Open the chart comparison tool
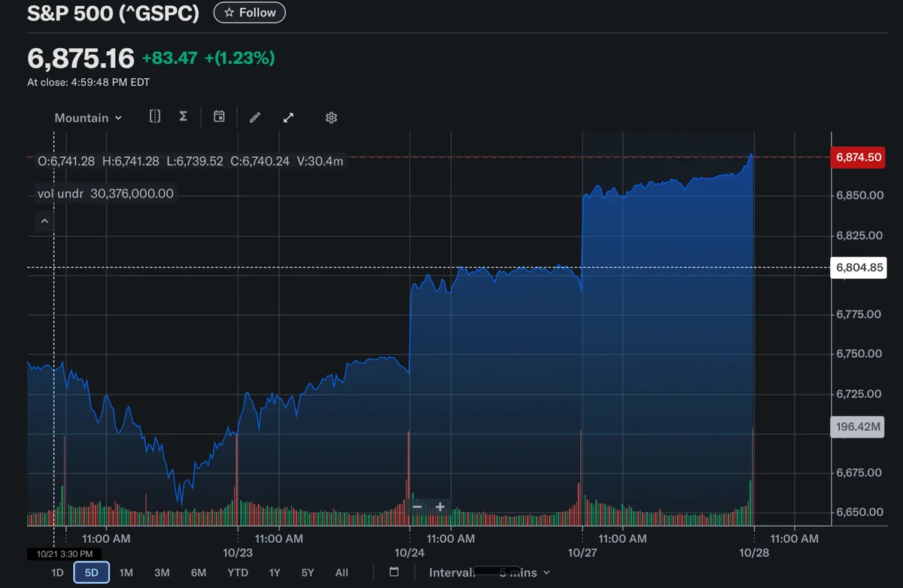 (x=155, y=117)
